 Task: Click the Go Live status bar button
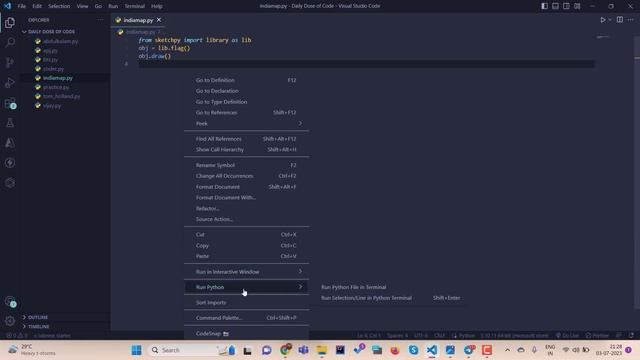tap(567, 336)
